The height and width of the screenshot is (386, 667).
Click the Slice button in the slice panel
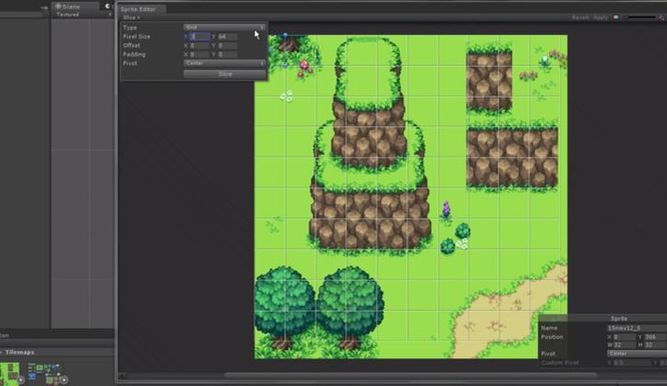point(225,74)
